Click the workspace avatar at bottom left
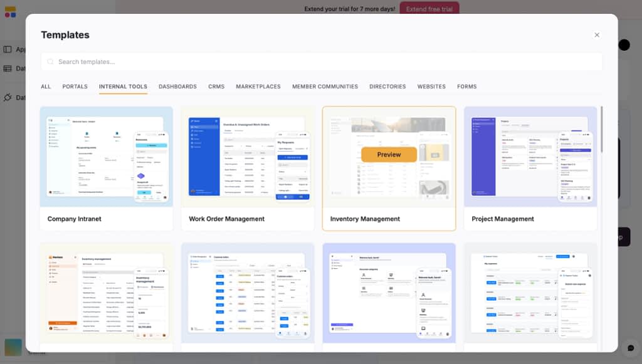 pyautogui.click(x=13, y=347)
